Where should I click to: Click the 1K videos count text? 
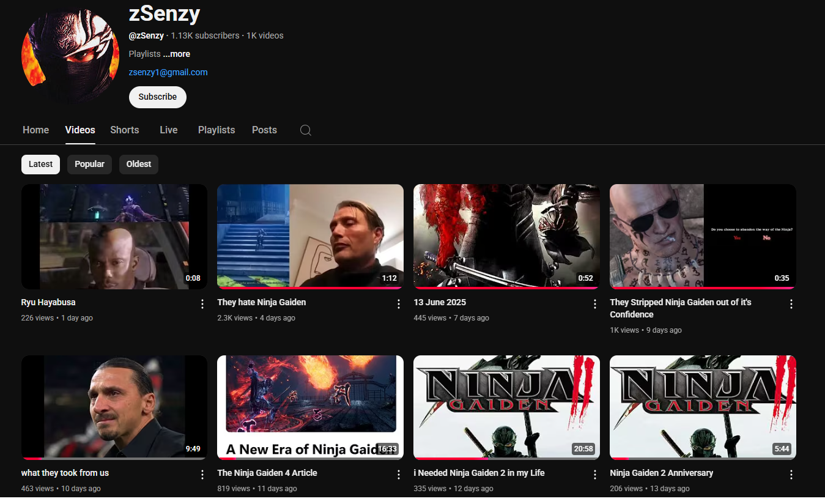265,35
